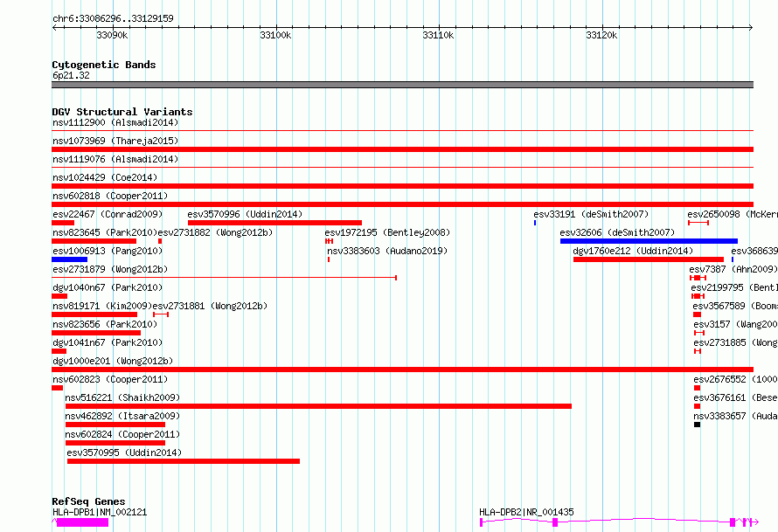Screen dimensions: 778x532
Task: Select the esv2731882 (Wong2012b) label
Action: click(215, 232)
